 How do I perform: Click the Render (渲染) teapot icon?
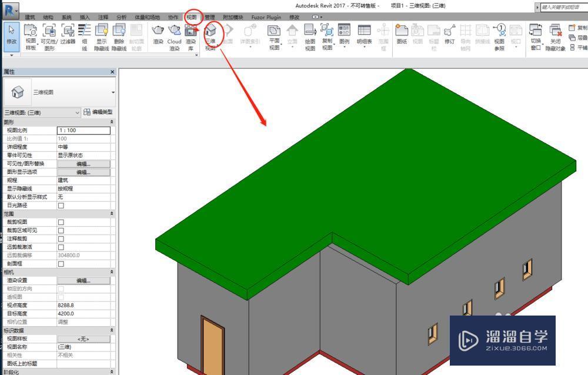(x=158, y=34)
